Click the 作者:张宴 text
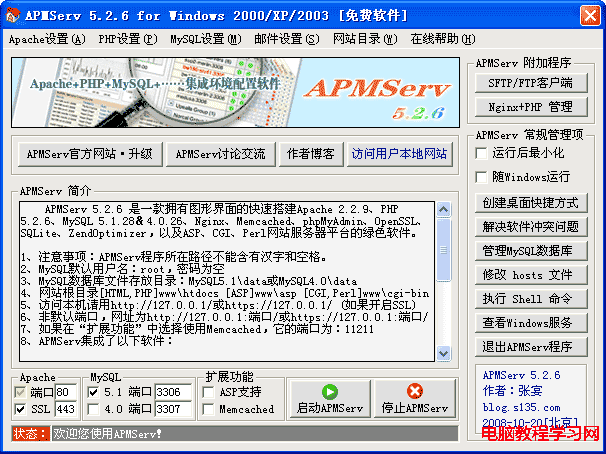 (512, 391)
